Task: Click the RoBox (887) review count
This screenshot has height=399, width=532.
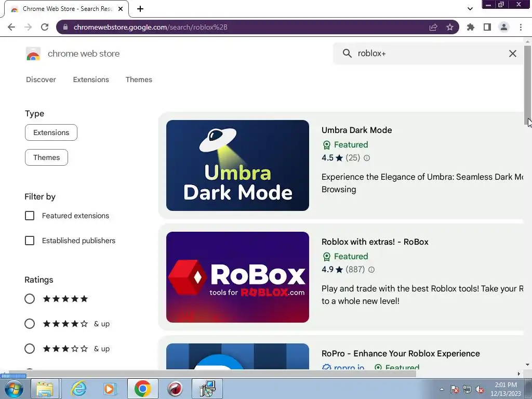Action: point(355,270)
